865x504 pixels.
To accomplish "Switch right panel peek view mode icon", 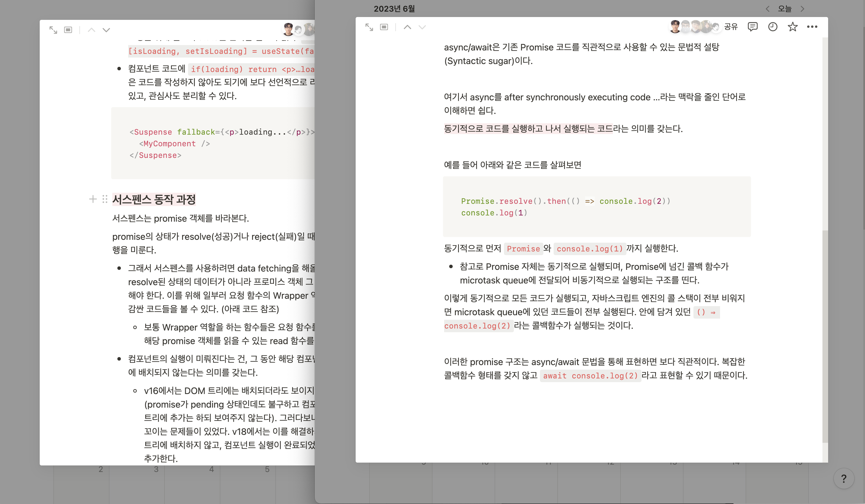I will (x=384, y=27).
